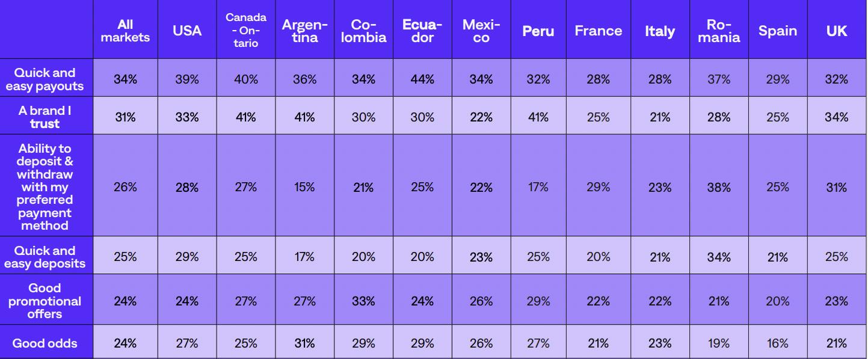Screen dimensions: 868x359
Task: Click the USA column header
Action: [x=187, y=31]
